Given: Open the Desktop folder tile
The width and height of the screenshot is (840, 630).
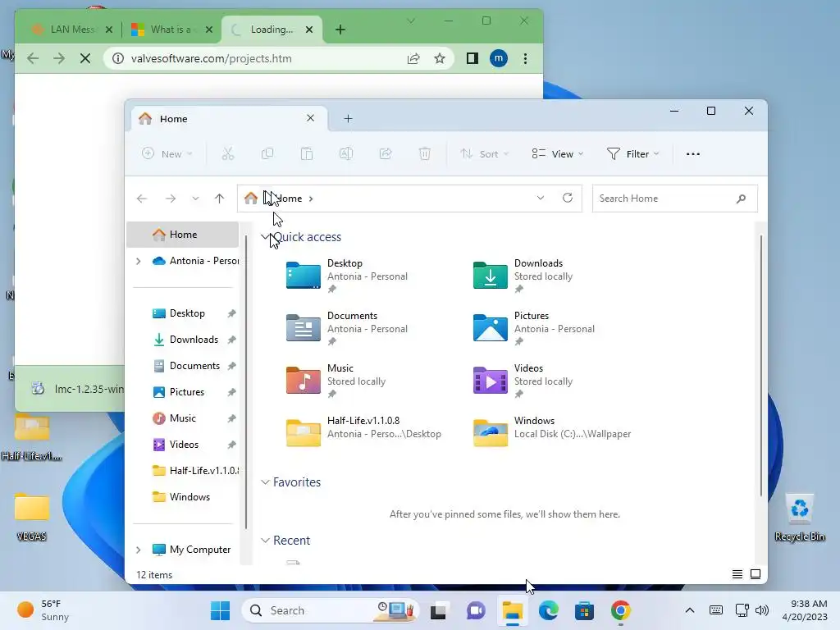Looking at the screenshot, I should click(347, 276).
